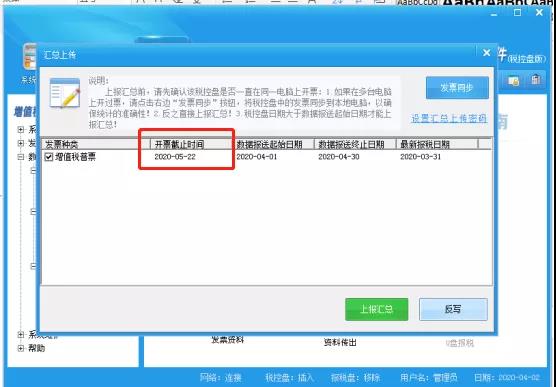Image resolution: width=556 pixels, height=387 pixels.
Task: Collapse the tree node starting with 数
Action: (21, 157)
